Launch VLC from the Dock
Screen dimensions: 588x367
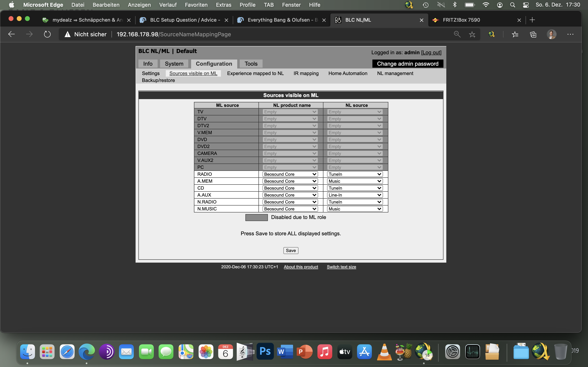click(x=384, y=351)
